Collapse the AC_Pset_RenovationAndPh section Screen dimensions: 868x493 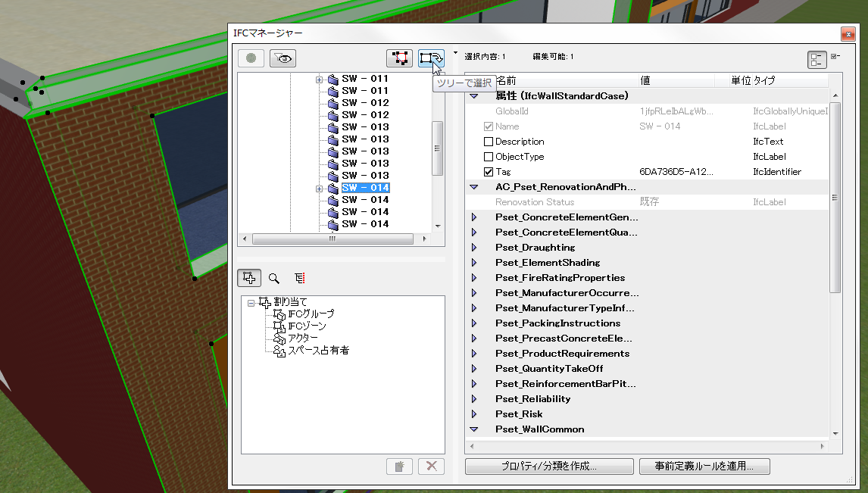tap(474, 186)
